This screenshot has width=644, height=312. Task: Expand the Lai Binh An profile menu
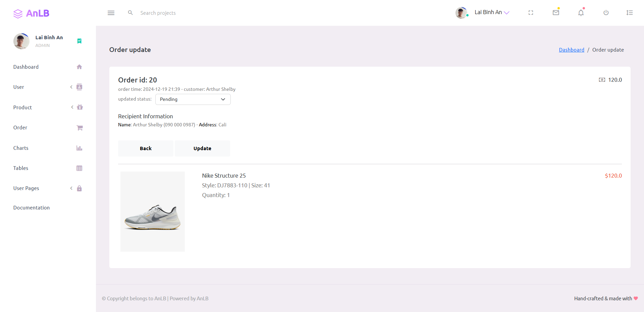[483, 12]
